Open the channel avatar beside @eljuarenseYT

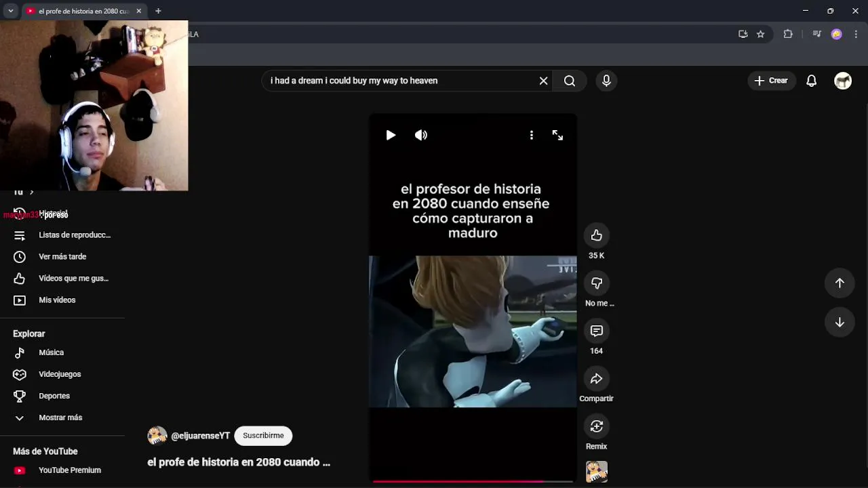[157, 436]
